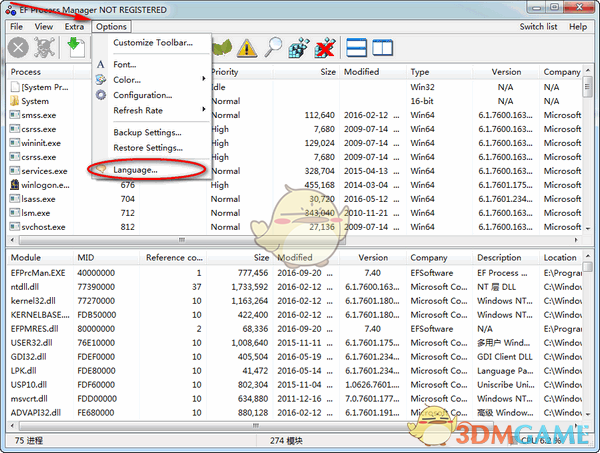
Task: Click module list horizontal scrollbar thumb
Action: [256, 425]
